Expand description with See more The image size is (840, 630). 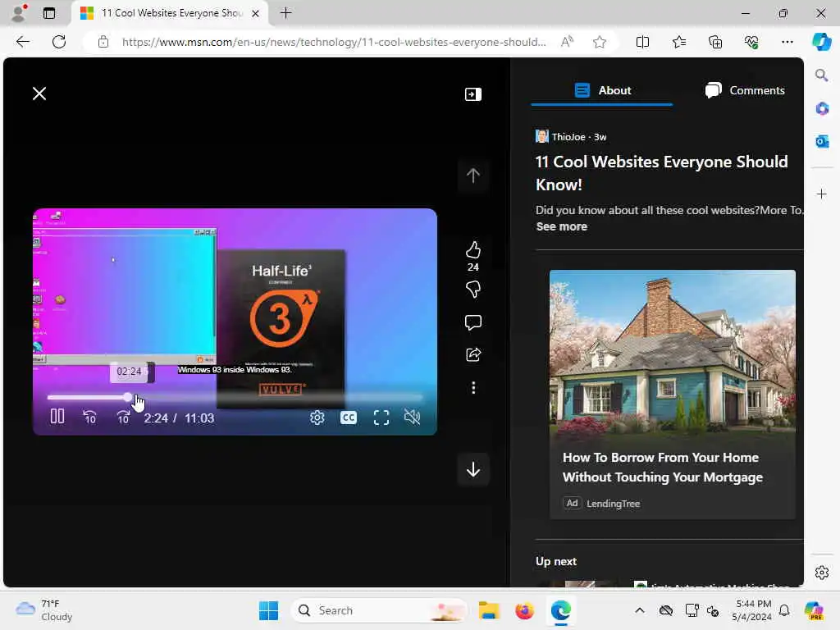tap(561, 226)
